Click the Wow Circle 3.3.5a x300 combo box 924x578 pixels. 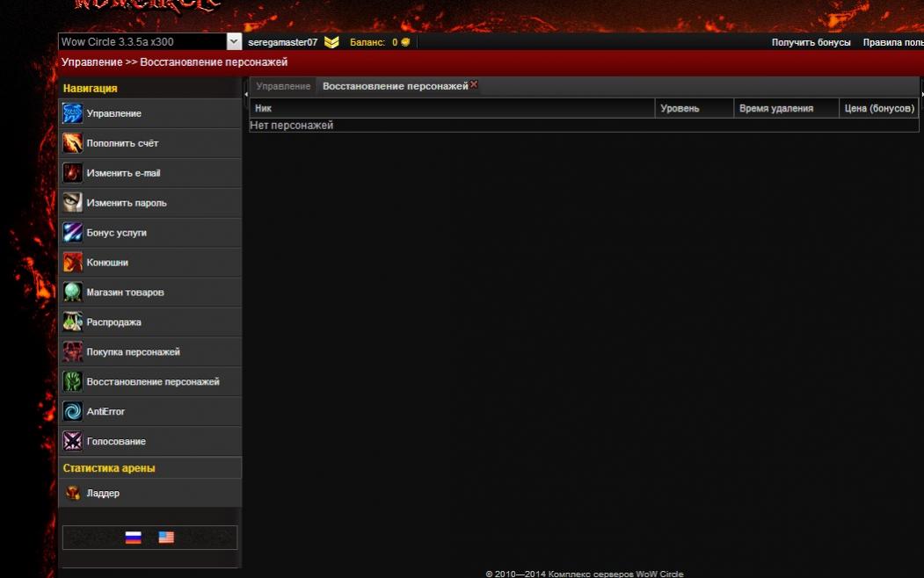tap(141, 41)
